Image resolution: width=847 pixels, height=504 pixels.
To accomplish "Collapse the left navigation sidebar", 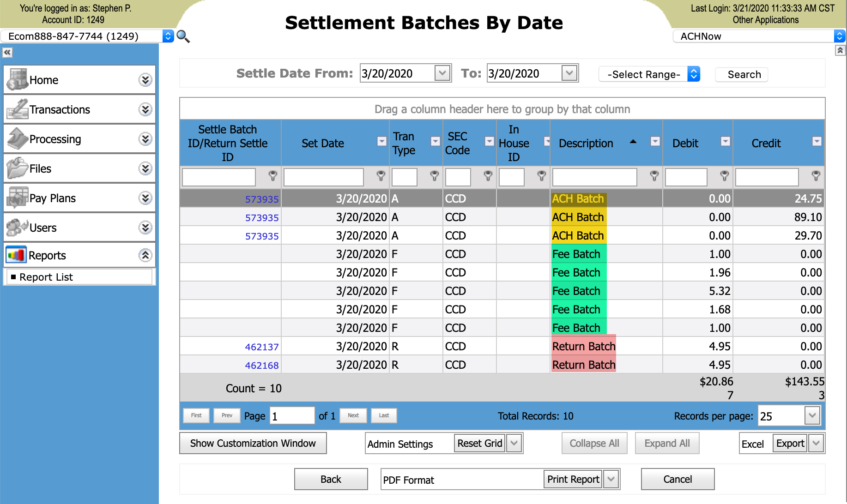I will (x=7, y=52).
